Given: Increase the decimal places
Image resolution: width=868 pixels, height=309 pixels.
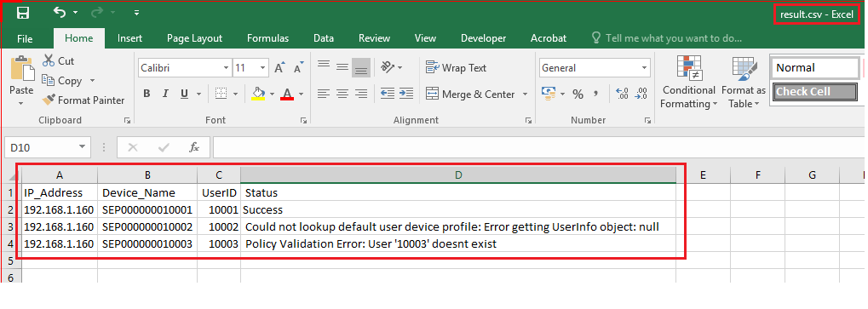Looking at the screenshot, I should coord(622,94).
